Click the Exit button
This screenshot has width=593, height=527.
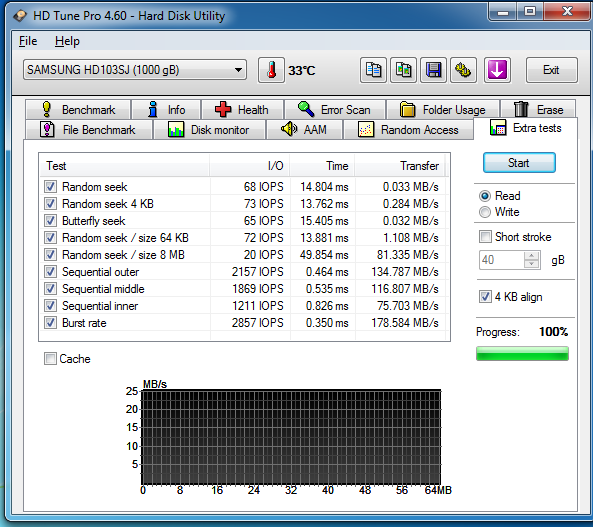[551, 70]
